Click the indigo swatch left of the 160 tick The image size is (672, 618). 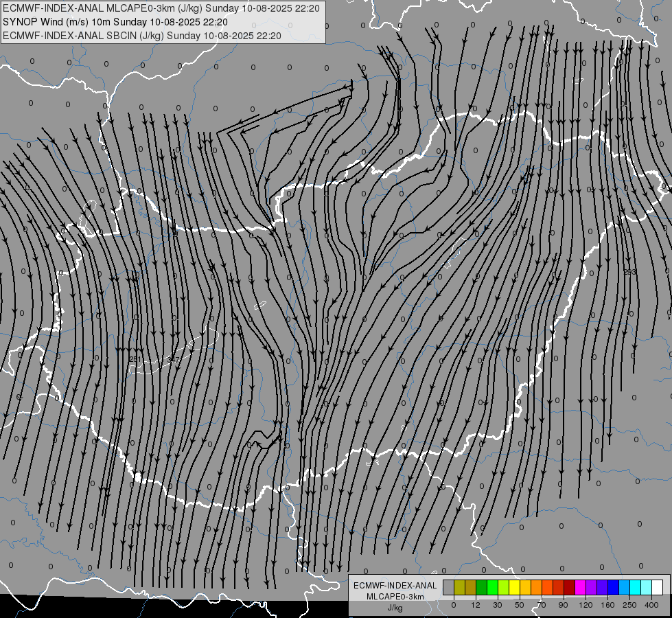point(602,587)
